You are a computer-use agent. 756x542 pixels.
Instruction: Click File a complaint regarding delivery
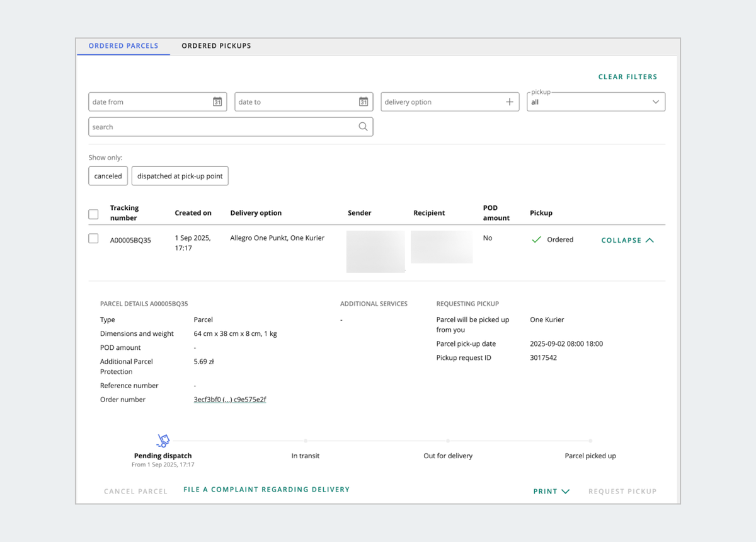point(266,490)
